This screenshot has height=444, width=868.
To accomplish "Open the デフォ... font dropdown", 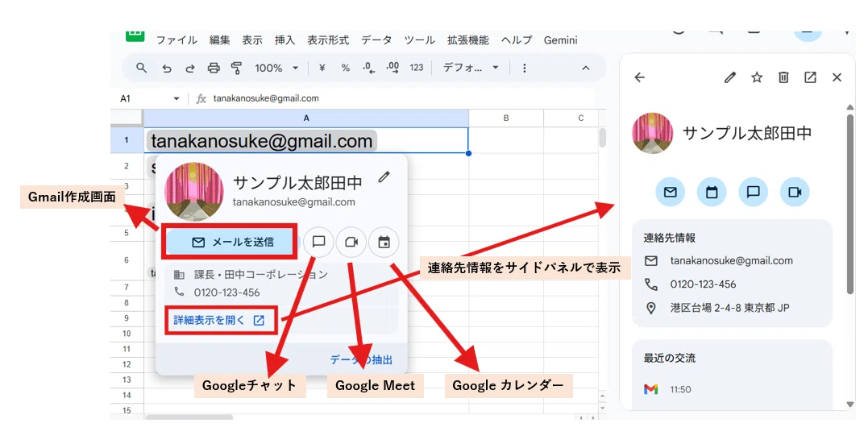I will click(x=471, y=68).
